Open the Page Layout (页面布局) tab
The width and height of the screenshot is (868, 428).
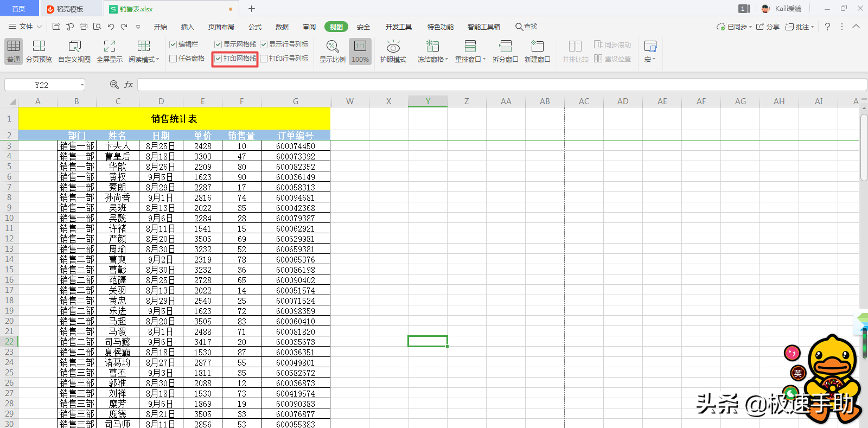pos(221,27)
